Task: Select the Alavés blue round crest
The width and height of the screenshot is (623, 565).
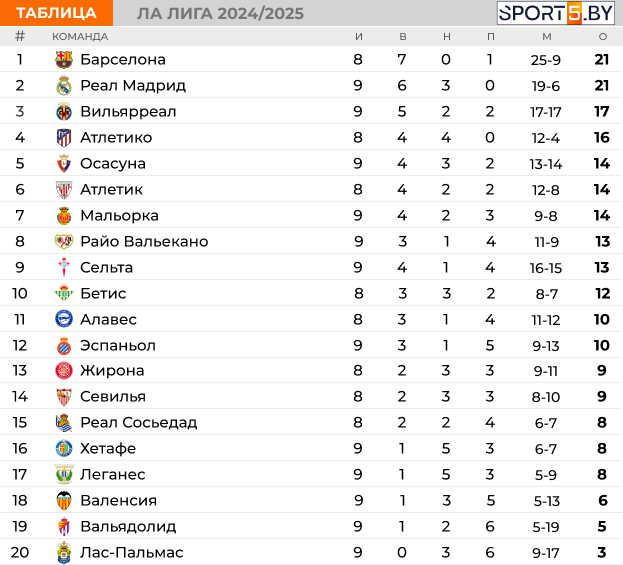Action: [64, 319]
